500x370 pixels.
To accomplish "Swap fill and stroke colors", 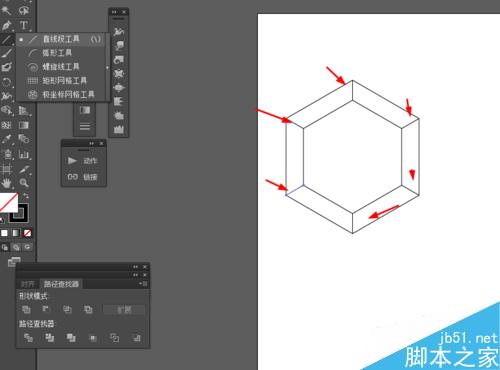I will 26,196.
